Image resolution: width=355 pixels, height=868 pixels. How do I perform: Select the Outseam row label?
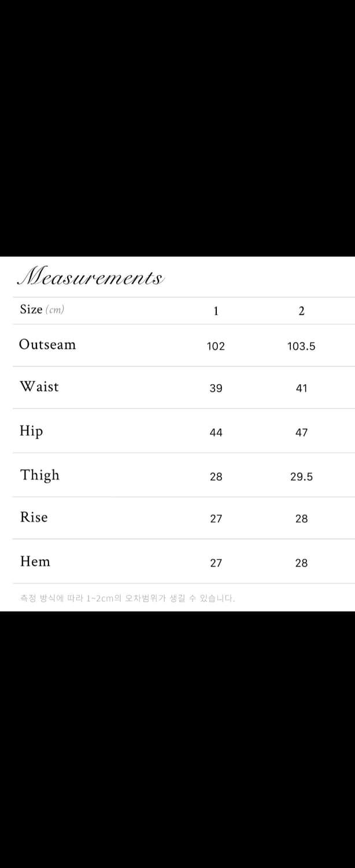click(47, 344)
